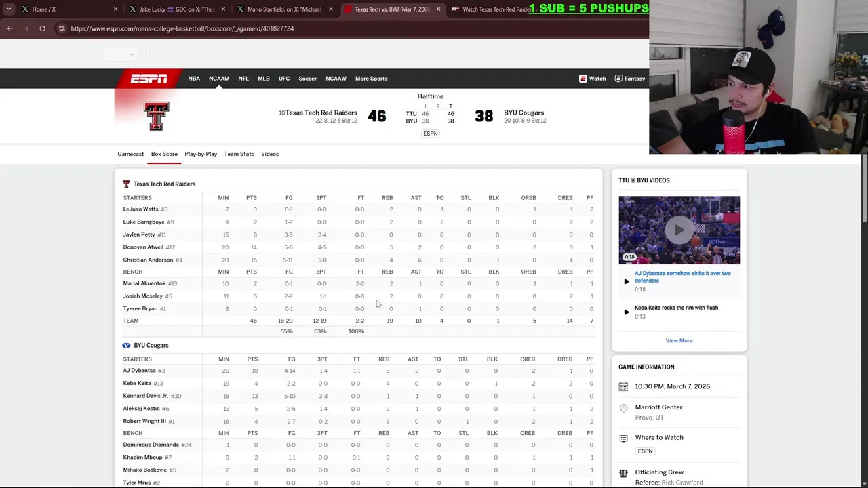This screenshot has height=488, width=868.
Task: Switch to the Team Stats tab
Action: [x=239, y=154]
